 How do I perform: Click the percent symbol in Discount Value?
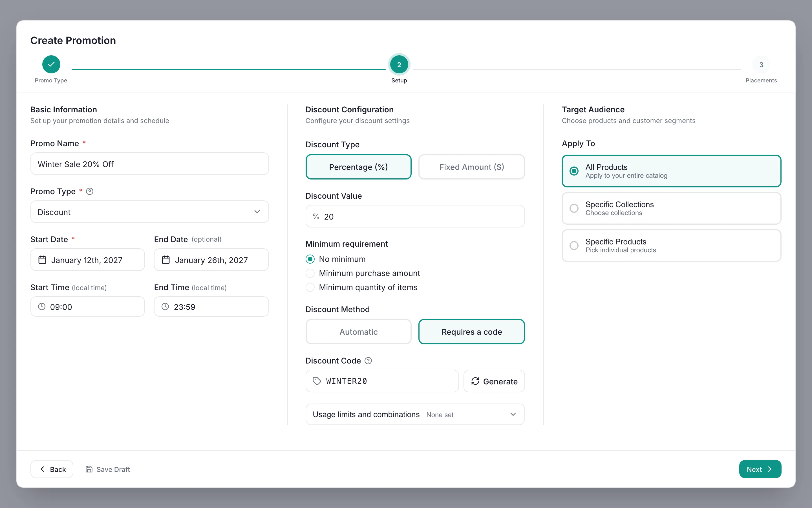(316, 217)
